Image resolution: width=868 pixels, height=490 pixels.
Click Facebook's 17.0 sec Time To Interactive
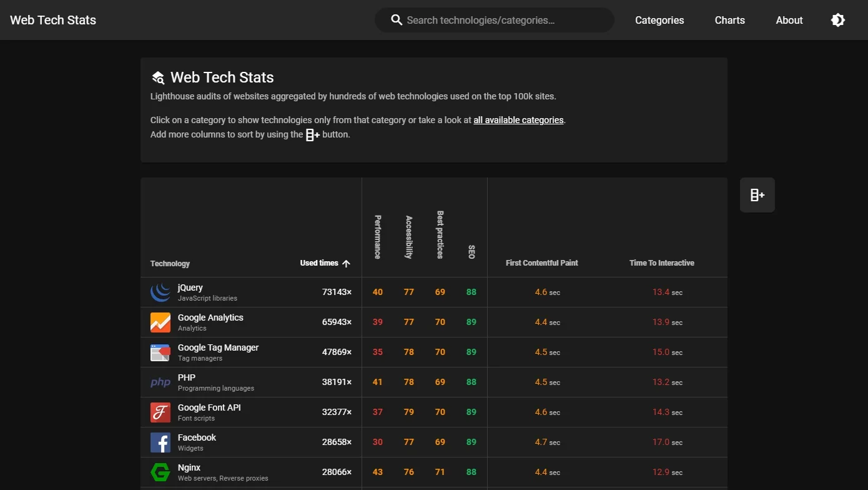[668, 442]
